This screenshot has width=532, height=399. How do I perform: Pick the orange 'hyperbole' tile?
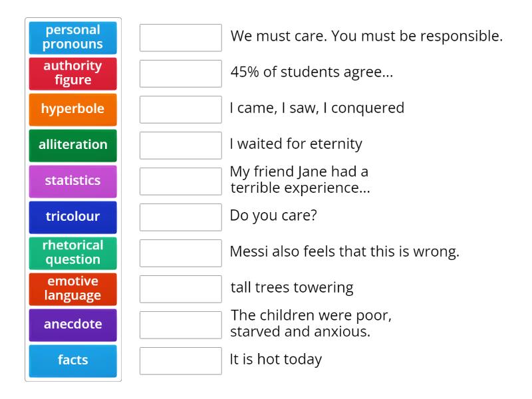[x=72, y=109]
